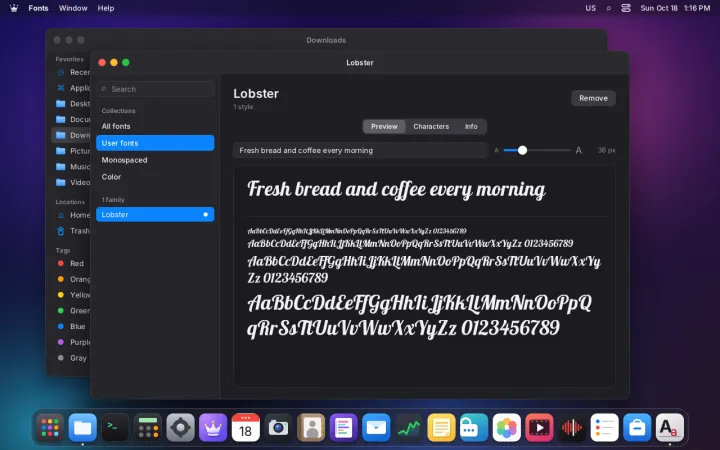
Task: Open Applications in Downloads window sidebar
Action: (x=72, y=88)
